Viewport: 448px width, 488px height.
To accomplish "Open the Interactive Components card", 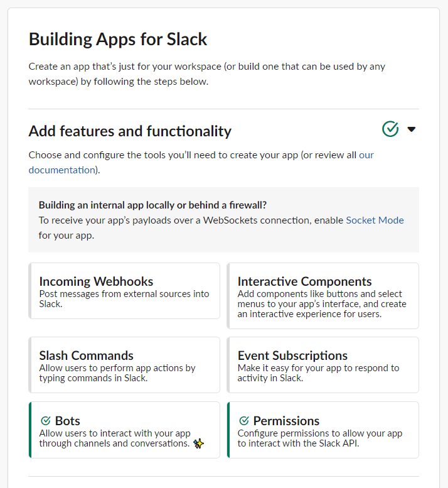I will coord(323,296).
